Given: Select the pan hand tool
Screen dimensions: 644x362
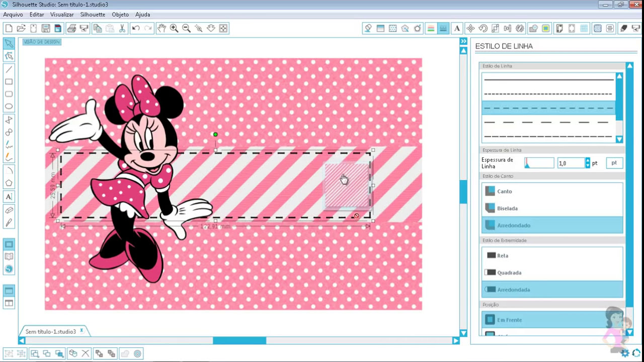Looking at the screenshot, I should click(162, 28).
